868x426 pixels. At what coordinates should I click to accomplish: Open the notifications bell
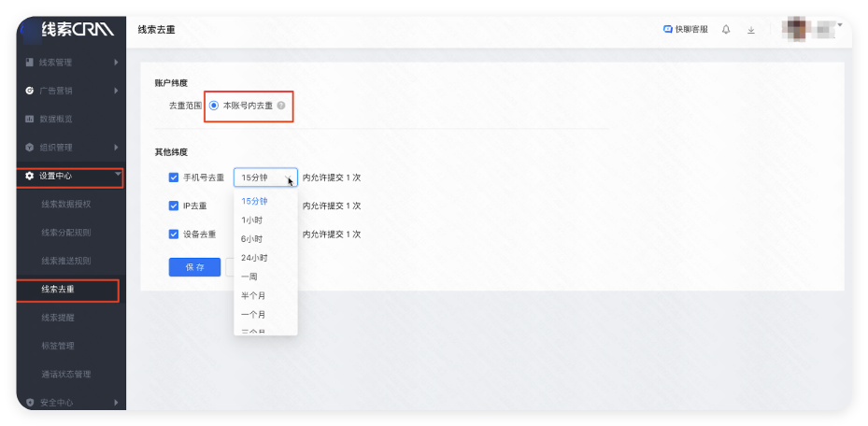click(726, 29)
